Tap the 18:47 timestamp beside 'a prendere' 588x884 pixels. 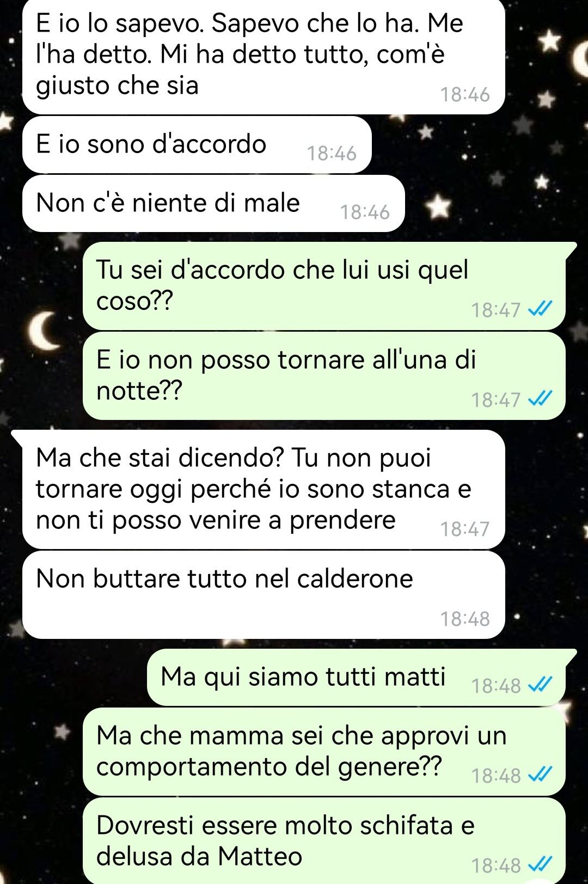(x=465, y=529)
